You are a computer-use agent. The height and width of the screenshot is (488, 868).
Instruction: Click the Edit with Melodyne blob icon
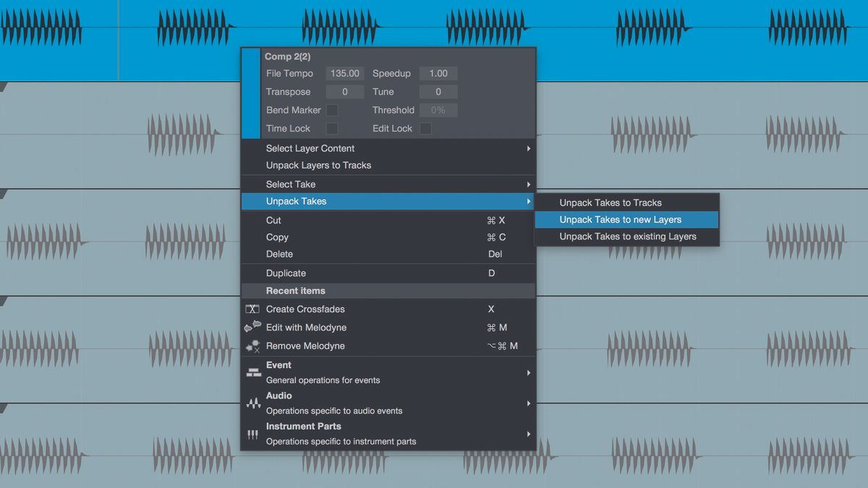pyautogui.click(x=252, y=327)
